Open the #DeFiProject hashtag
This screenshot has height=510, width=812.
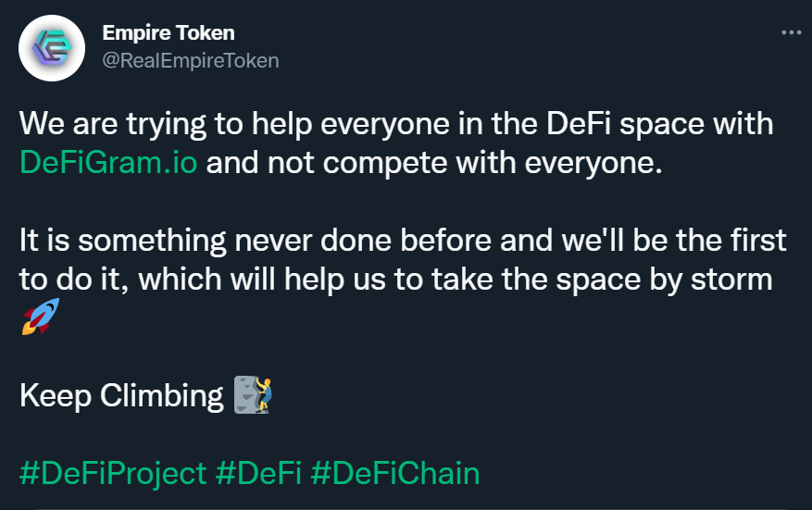click(x=113, y=473)
